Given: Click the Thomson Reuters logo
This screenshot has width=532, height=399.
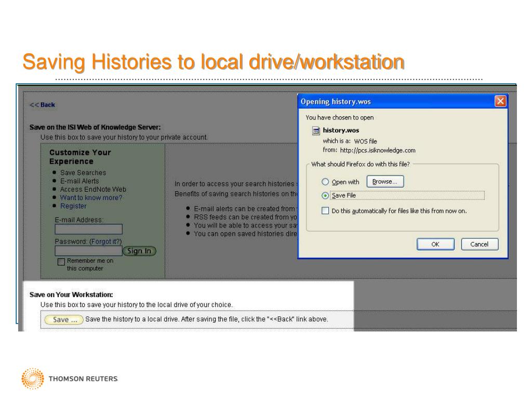Looking at the screenshot, I should pos(70,378).
